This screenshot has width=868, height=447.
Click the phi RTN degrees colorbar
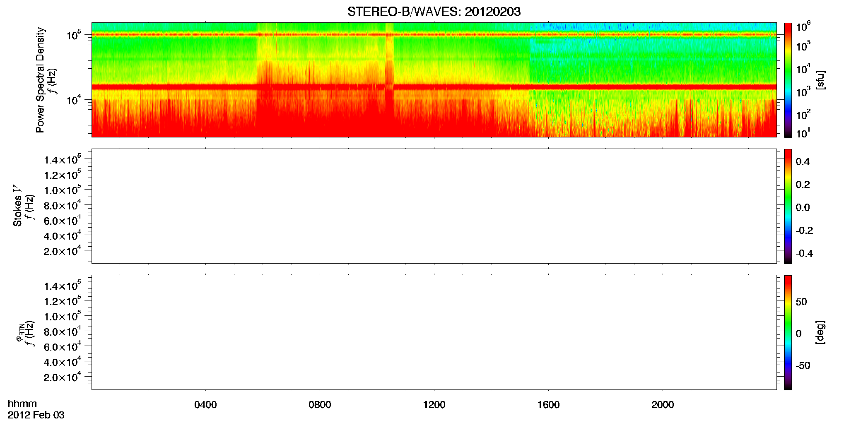point(788,332)
